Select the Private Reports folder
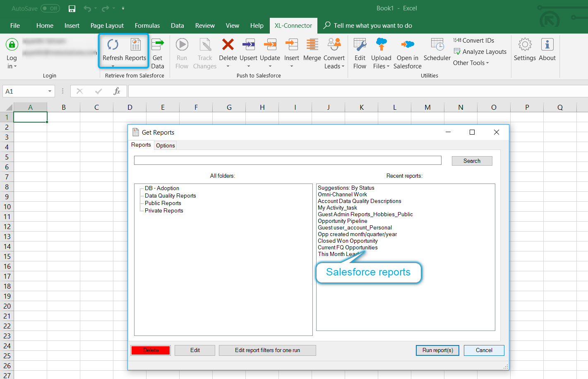588x379 pixels. [164, 210]
